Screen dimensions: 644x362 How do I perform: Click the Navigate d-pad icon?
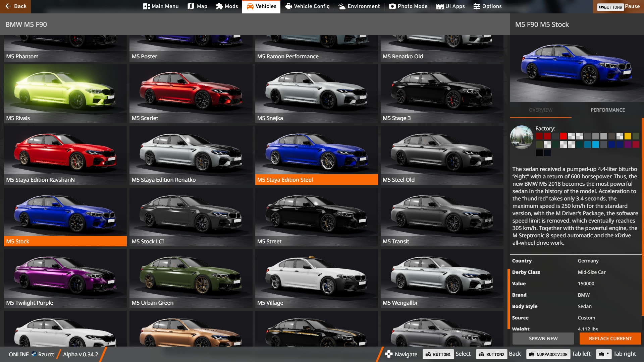[x=388, y=354]
